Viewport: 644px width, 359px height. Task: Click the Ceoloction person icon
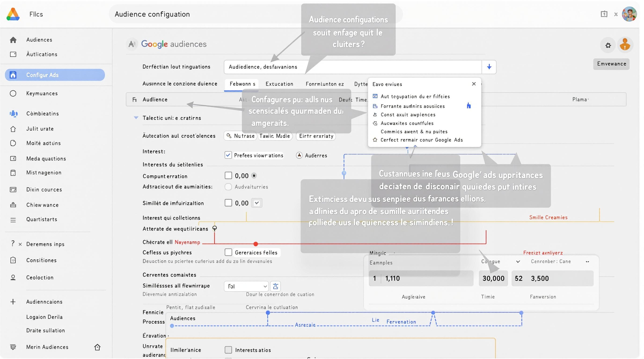13,277
